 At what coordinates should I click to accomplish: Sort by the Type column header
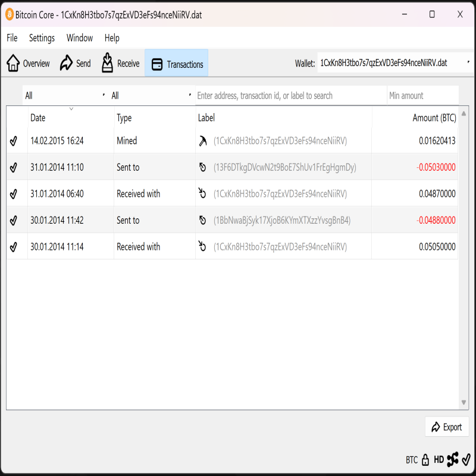[155, 118]
